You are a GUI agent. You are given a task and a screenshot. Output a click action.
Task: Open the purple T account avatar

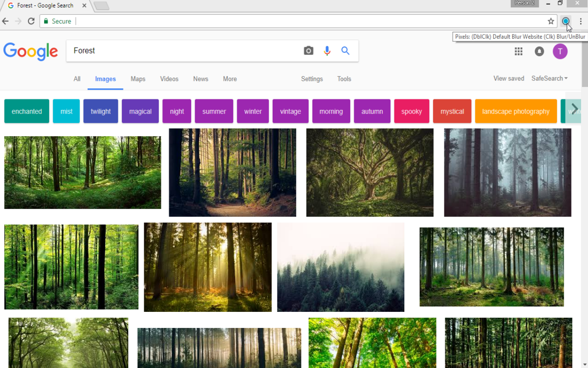(x=560, y=52)
